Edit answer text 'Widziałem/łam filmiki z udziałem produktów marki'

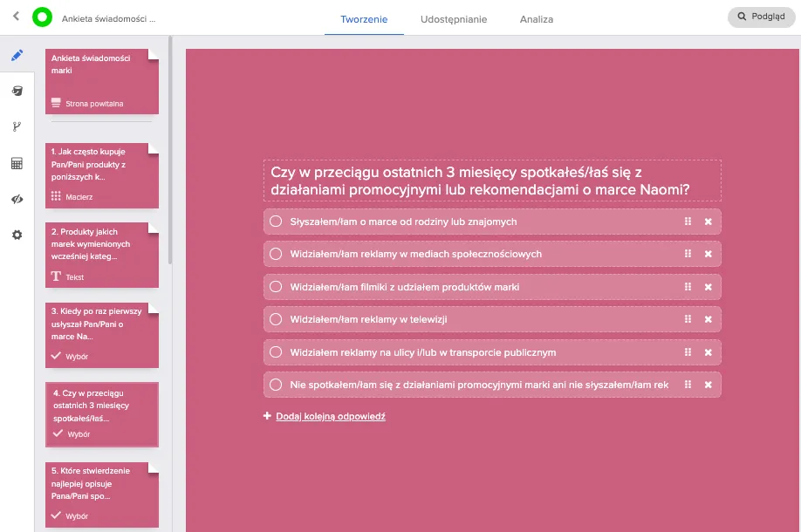coord(405,287)
